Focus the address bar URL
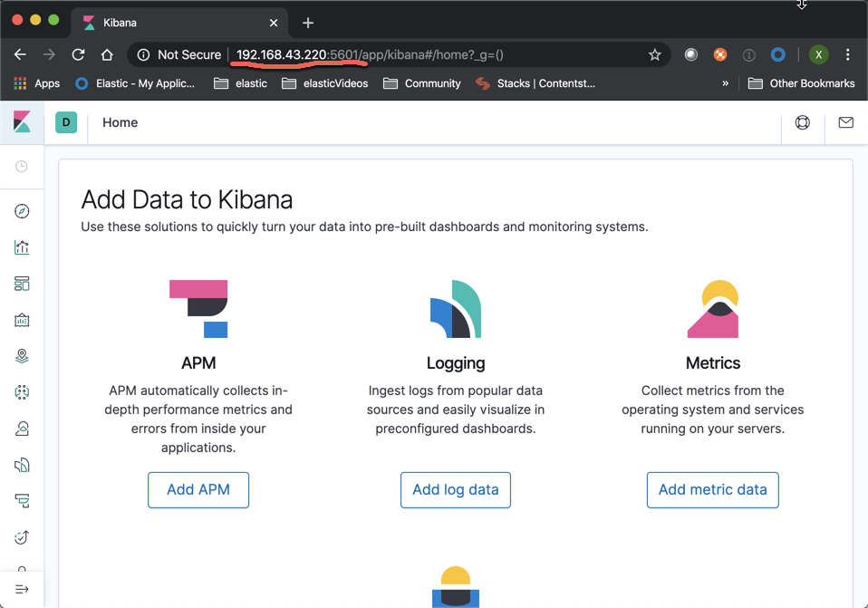The width and height of the screenshot is (868, 608). (370, 54)
